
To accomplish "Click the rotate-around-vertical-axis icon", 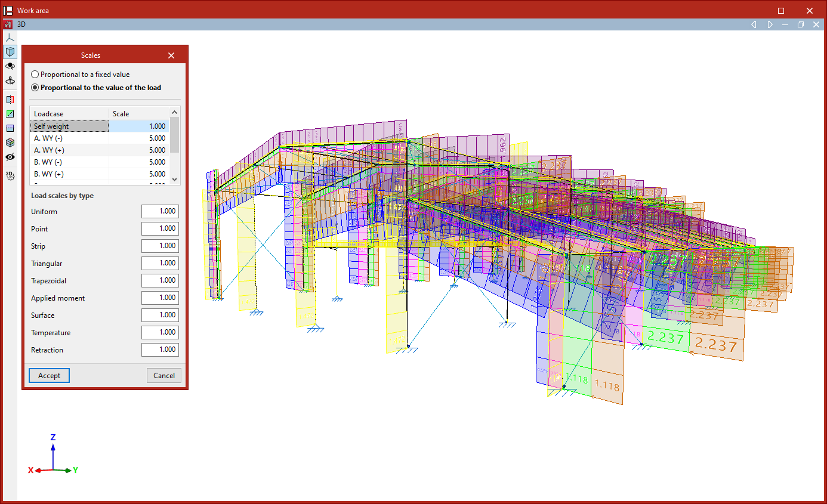I will click(10, 81).
